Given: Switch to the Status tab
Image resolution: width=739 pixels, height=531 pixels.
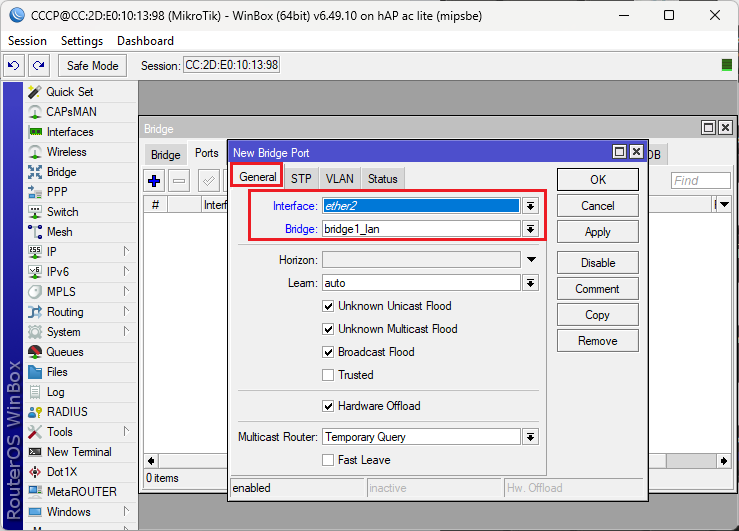Looking at the screenshot, I should (x=382, y=179).
